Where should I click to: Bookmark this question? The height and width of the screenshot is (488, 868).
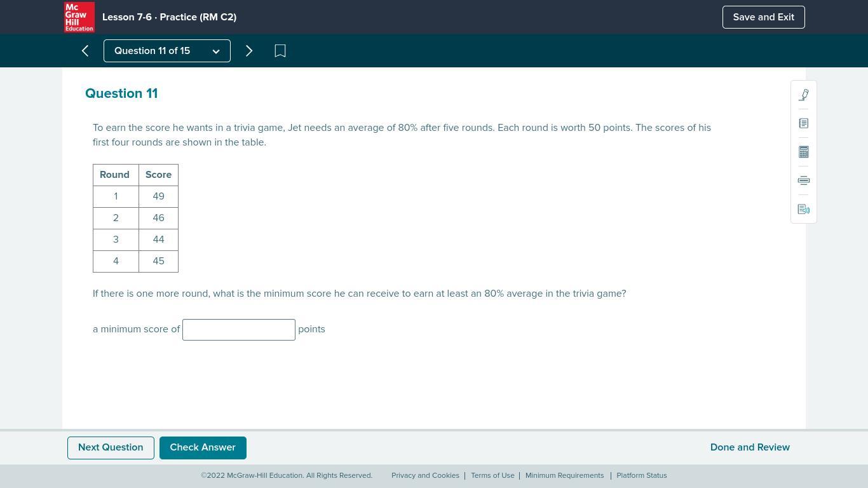280,51
